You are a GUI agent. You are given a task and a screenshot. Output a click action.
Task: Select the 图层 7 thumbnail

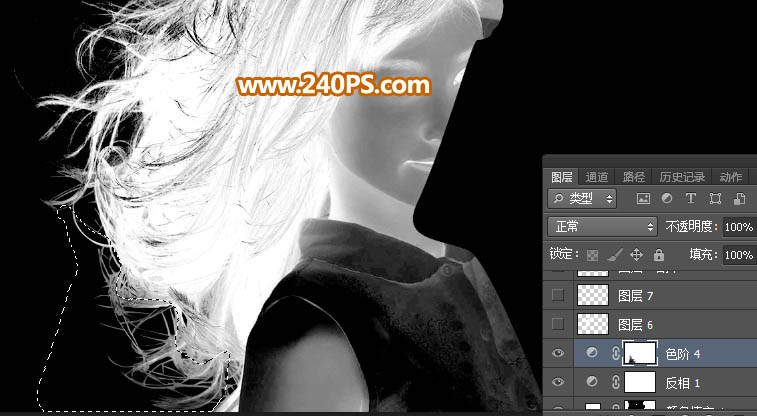click(x=593, y=295)
